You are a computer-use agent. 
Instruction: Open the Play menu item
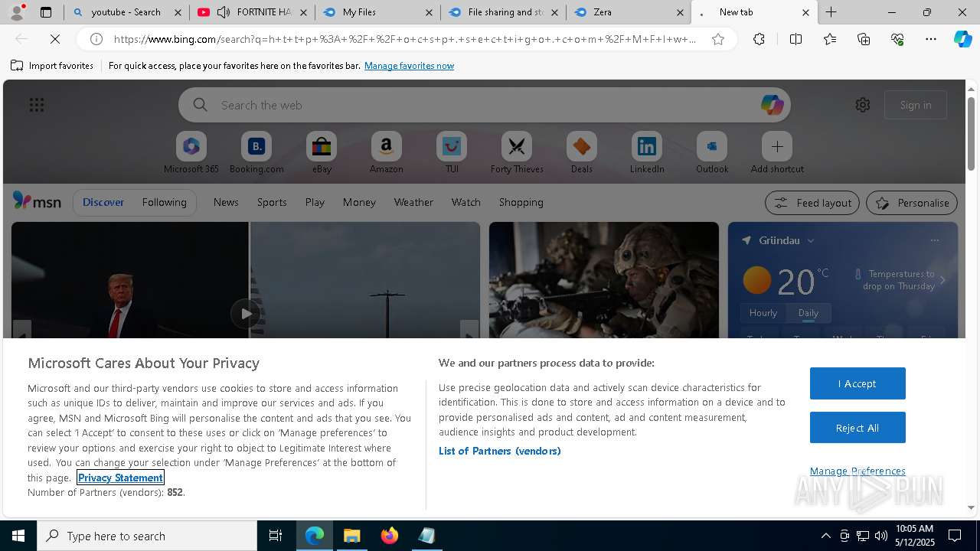point(315,202)
